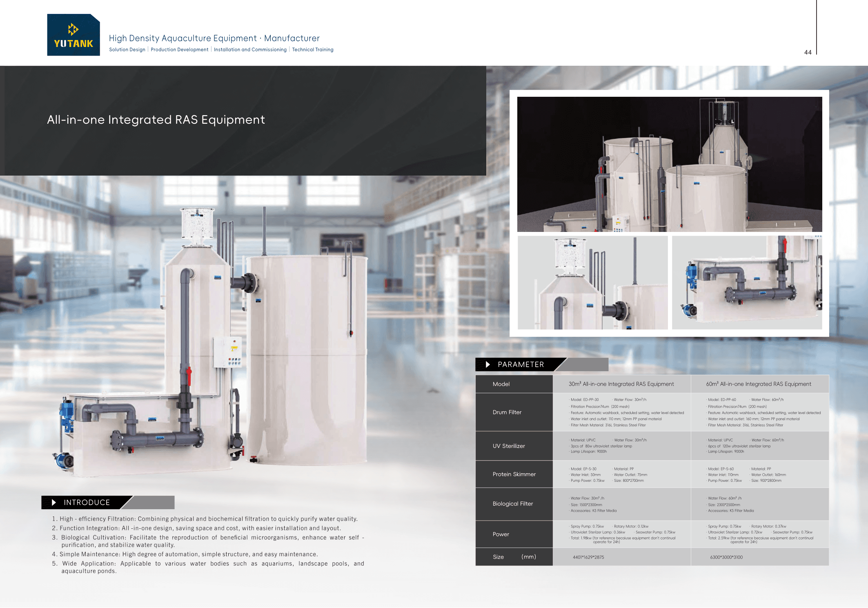Viewport: 868px width, 608px height.
Task: Click 'Model: ED-PP-60' in Drum Filter row
Action: (x=721, y=400)
